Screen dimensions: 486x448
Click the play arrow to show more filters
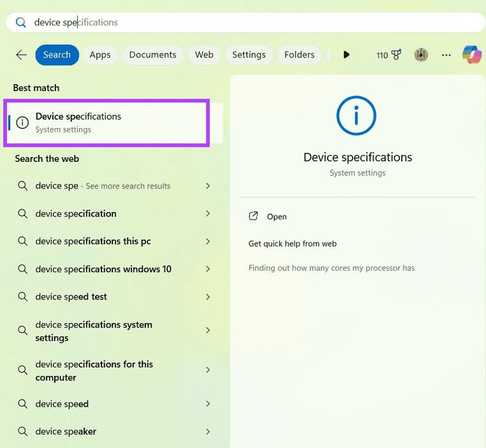(346, 55)
